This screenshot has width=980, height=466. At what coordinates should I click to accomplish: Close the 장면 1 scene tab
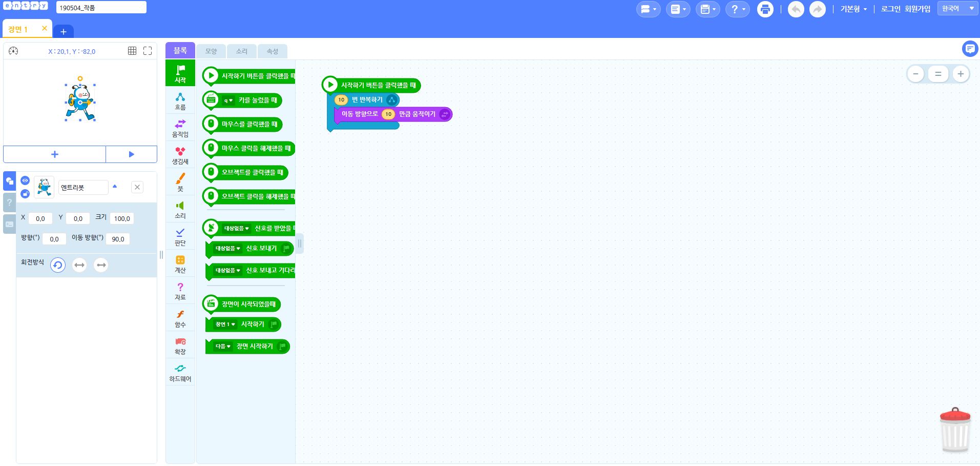tap(45, 28)
